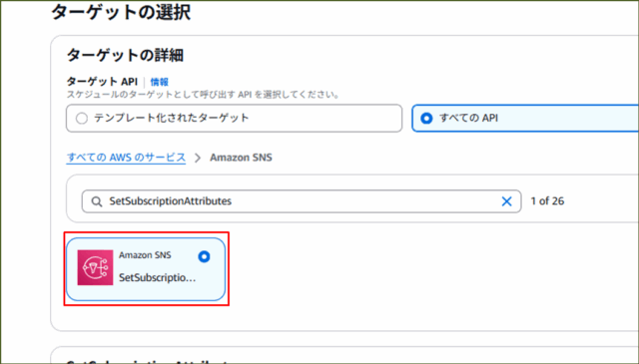This screenshot has height=364, width=639.
Task: Click the Amazon SNS service icon
Action: point(96,267)
